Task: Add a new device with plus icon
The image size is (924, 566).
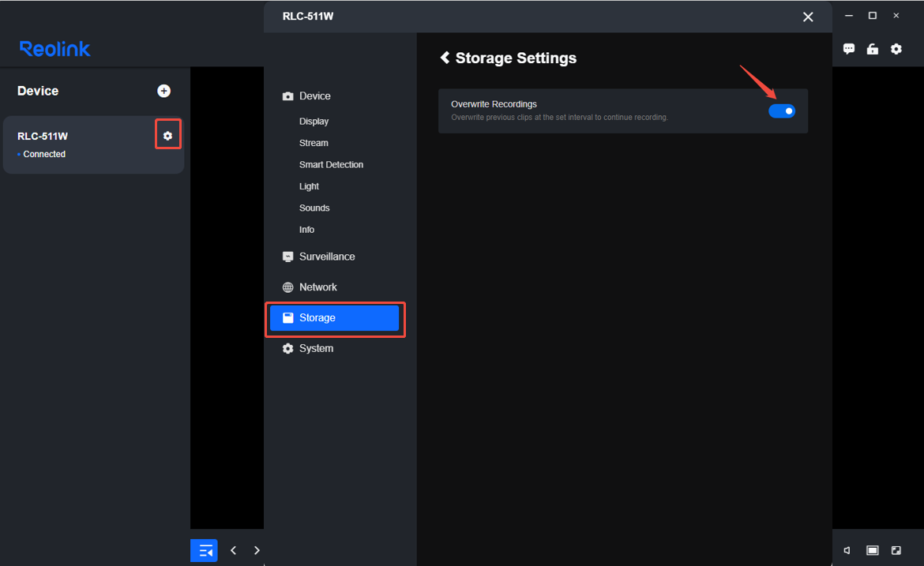Action: 163,91
